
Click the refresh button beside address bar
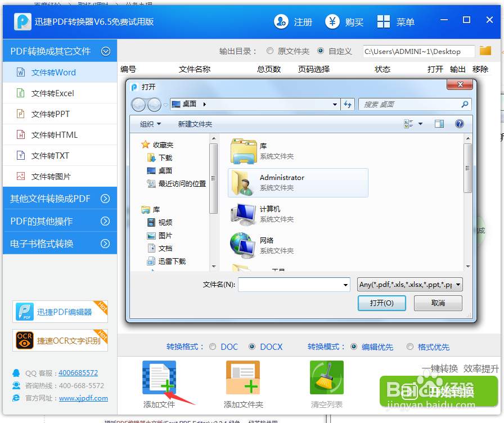tap(348, 105)
